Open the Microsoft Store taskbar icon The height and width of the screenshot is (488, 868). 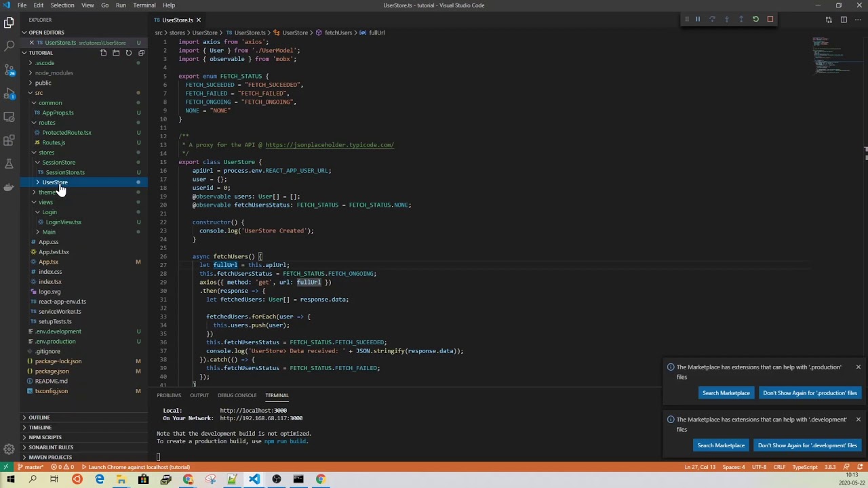point(143,479)
